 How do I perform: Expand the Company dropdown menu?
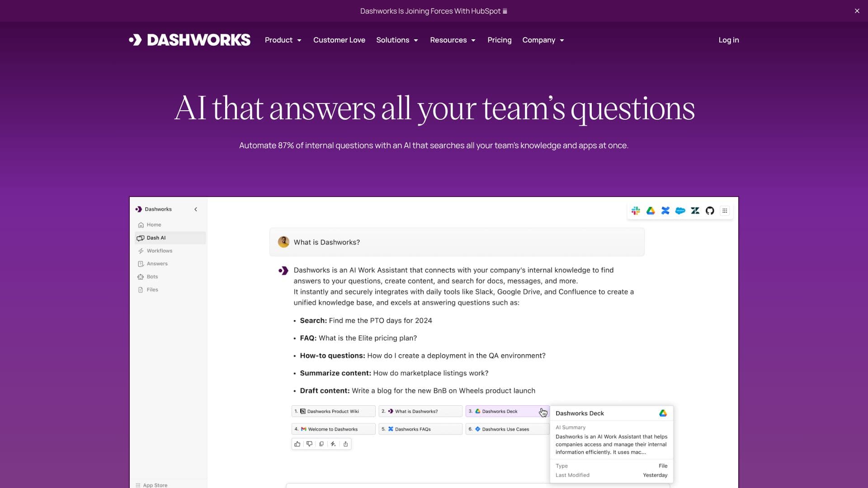point(543,40)
